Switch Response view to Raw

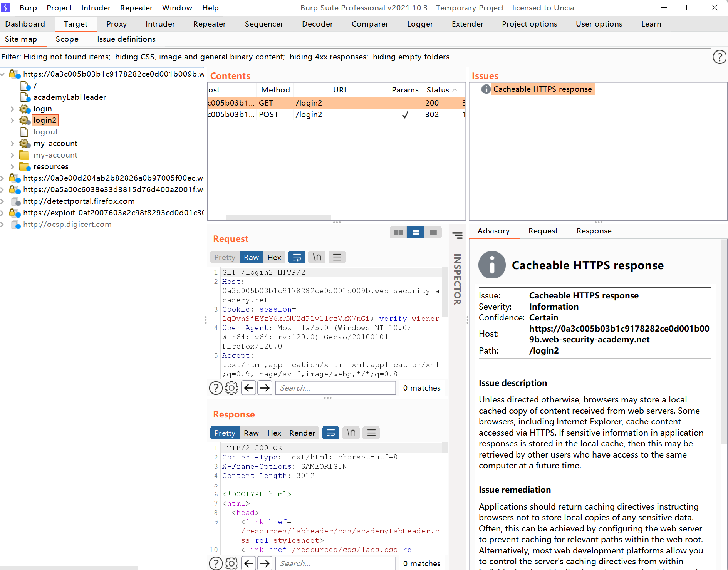point(251,433)
